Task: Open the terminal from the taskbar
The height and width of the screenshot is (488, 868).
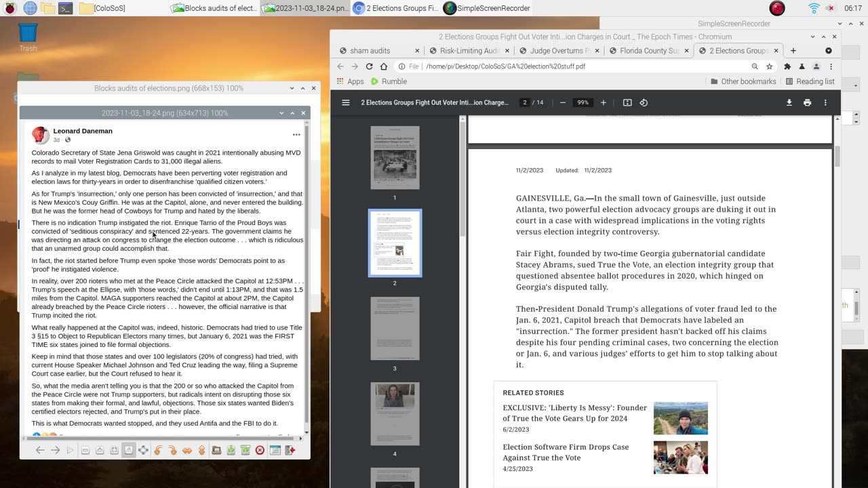Action: (x=65, y=8)
